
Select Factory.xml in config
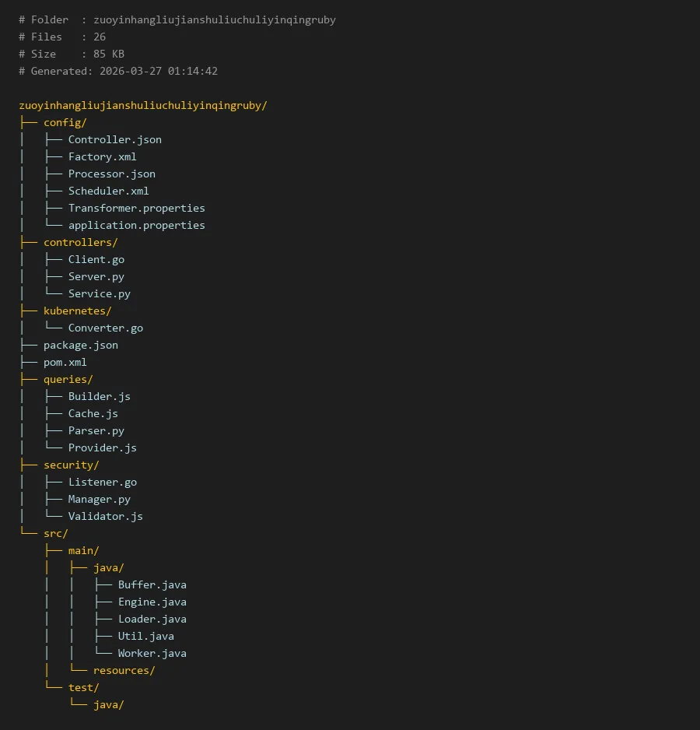click(x=102, y=156)
